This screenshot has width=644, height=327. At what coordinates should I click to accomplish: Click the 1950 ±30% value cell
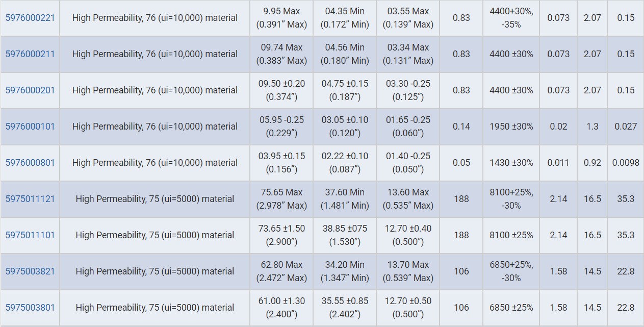click(511, 127)
